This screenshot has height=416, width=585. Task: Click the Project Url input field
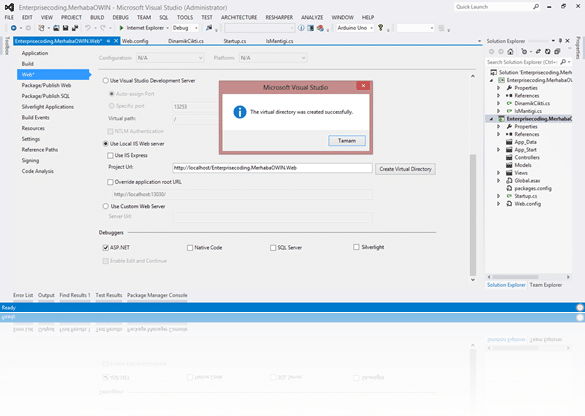[x=272, y=168]
